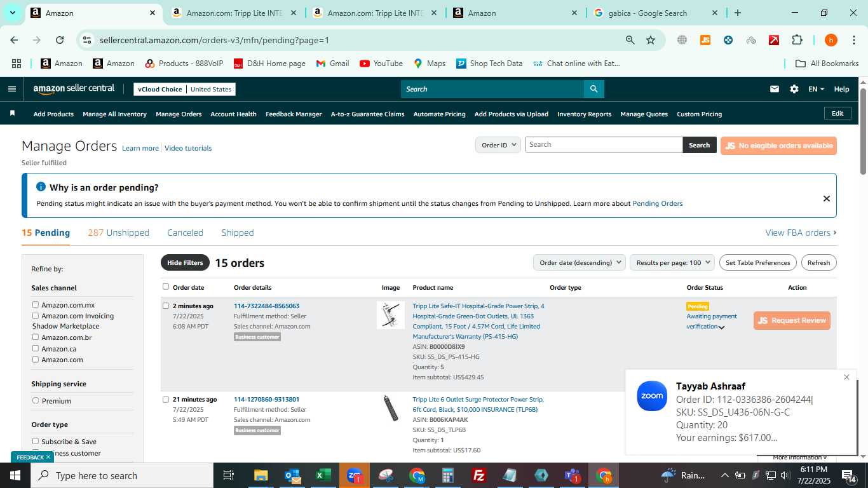Close the Zoom notification popup

point(846,377)
